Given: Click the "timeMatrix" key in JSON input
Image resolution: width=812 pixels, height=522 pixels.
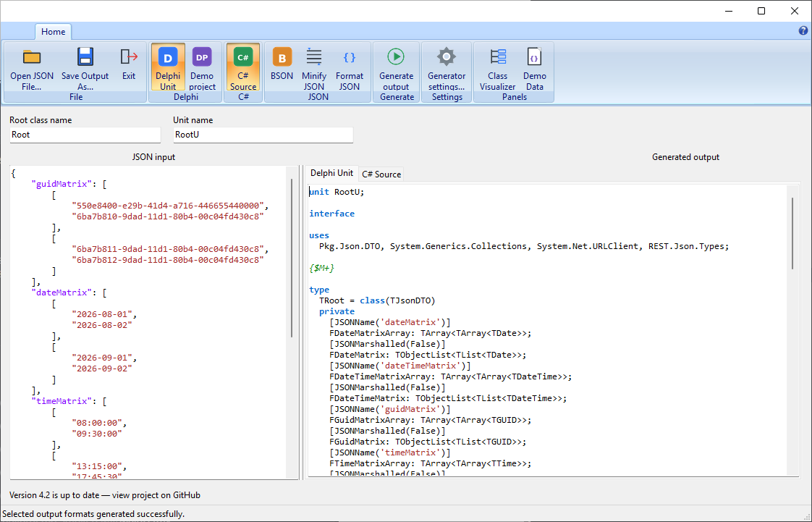Looking at the screenshot, I should [62, 401].
